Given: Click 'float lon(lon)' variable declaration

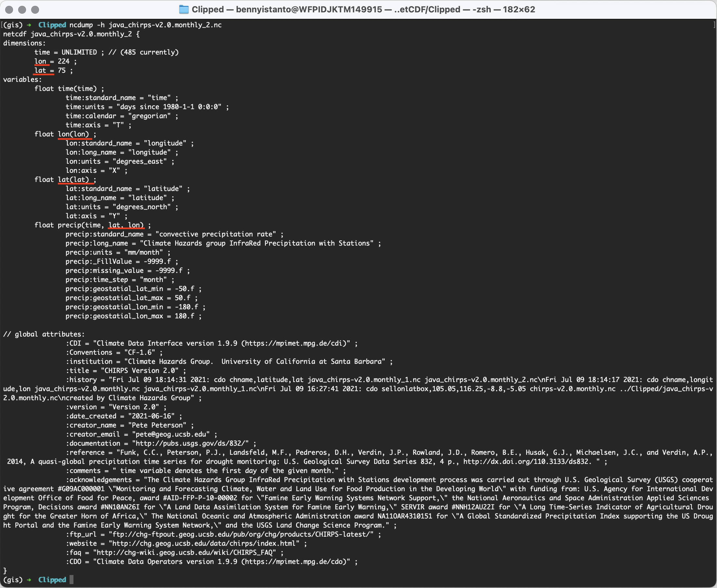Looking at the screenshot, I should (x=65, y=134).
